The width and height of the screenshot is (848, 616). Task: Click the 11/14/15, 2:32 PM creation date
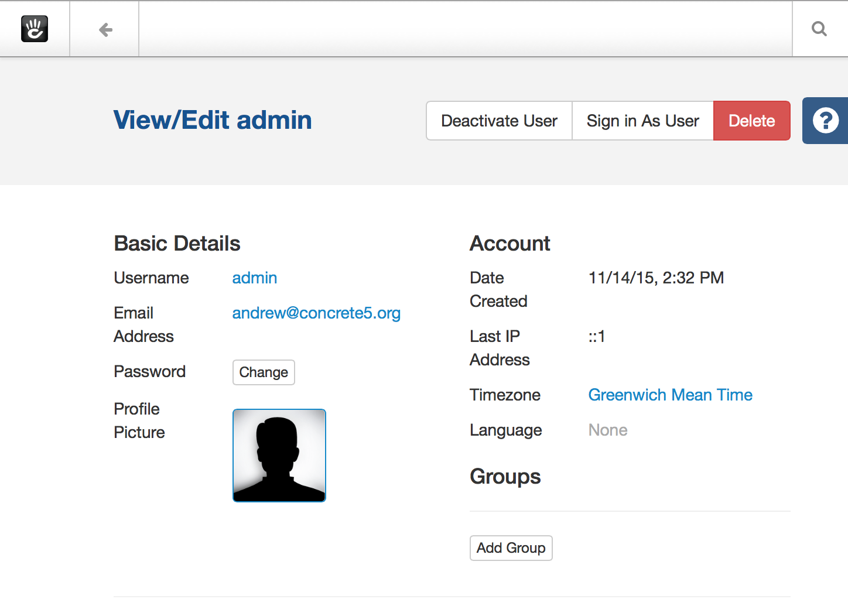point(656,278)
